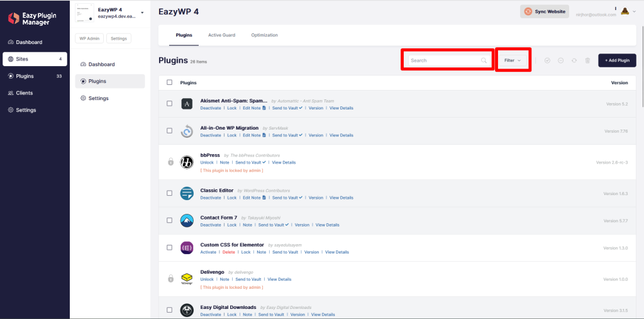The height and width of the screenshot is (319, 644).
Task: Click the All-in-One WP Migration plugin icon
Action: pos(187,131)
